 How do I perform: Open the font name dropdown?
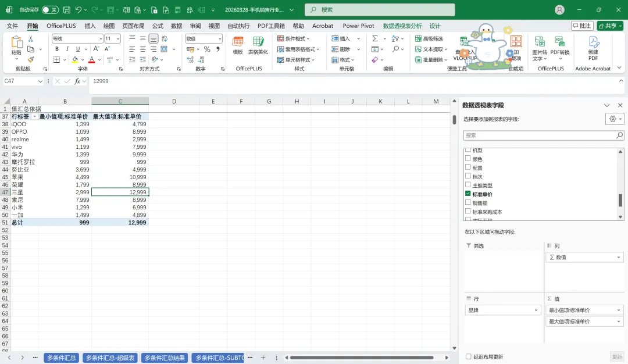pos(101,38)
